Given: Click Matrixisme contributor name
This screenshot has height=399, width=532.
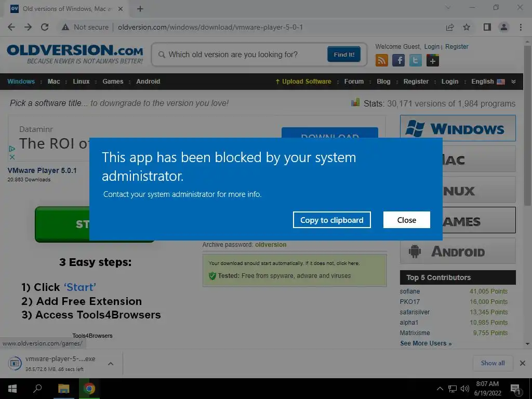Looking at the screenshot, I should click(415, 333).
